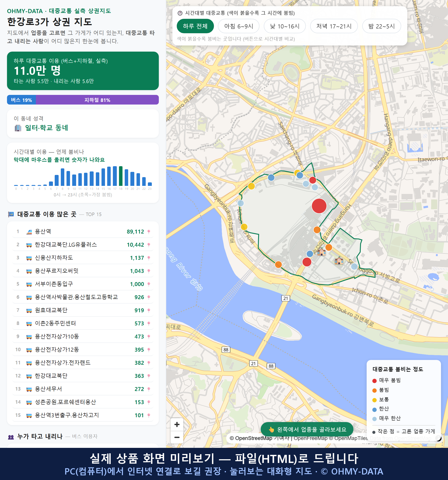Click the pin icon for 한강대교북단.LG유플러스
This screenshot has width=448, height=480.
tap(149, 245)
